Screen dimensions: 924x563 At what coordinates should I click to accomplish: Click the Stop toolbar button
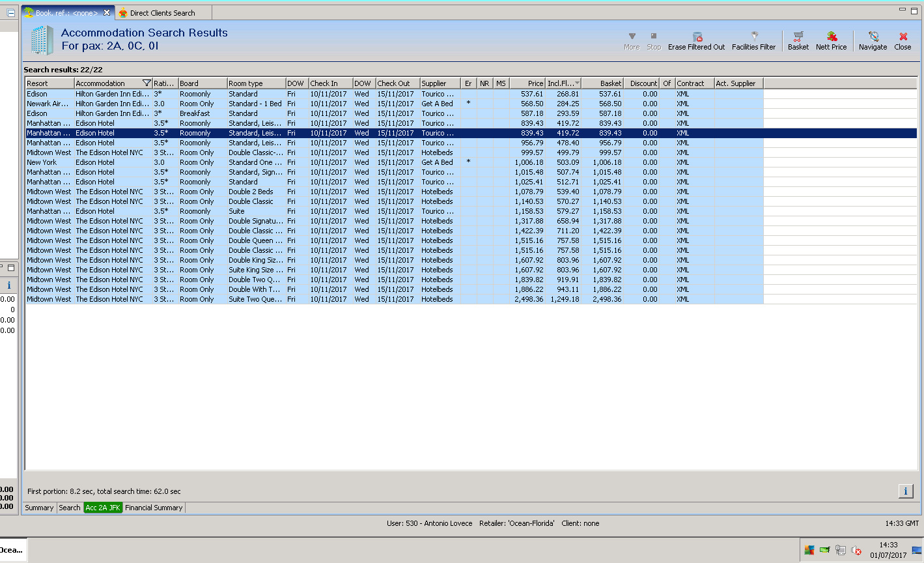point(654,41)
